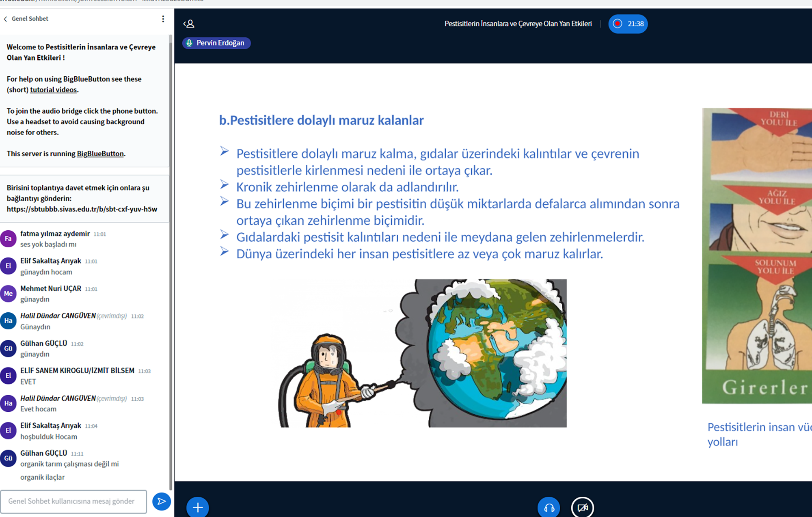Click ELİF SANEM KIROGLU's avatar
Screen dimensions: 812x517
click(x=8, y=376)
